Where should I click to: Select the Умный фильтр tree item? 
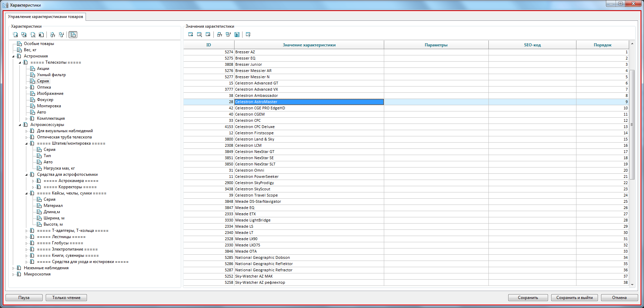51,75
